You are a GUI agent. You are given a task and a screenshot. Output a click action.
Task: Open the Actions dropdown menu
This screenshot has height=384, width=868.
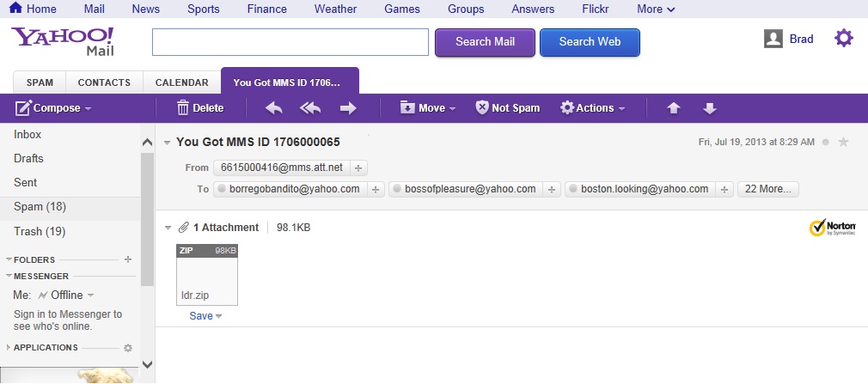[592, 108]
